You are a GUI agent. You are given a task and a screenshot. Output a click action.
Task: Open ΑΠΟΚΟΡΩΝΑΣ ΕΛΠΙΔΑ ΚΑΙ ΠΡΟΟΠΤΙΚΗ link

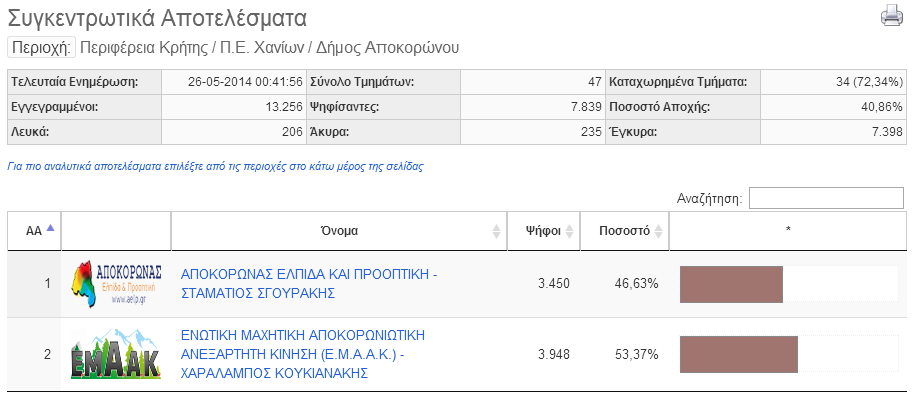[x=309, y=284]
